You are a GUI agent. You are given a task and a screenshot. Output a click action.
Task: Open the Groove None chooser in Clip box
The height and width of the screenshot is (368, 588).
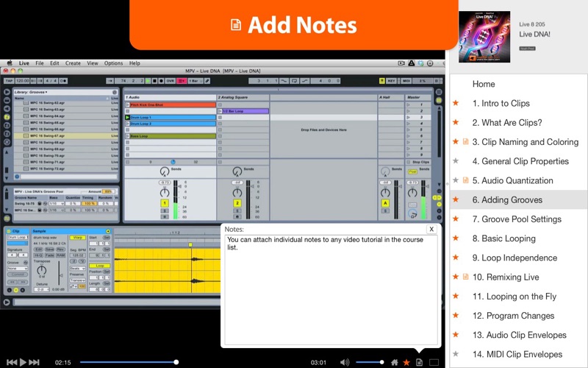17,269
